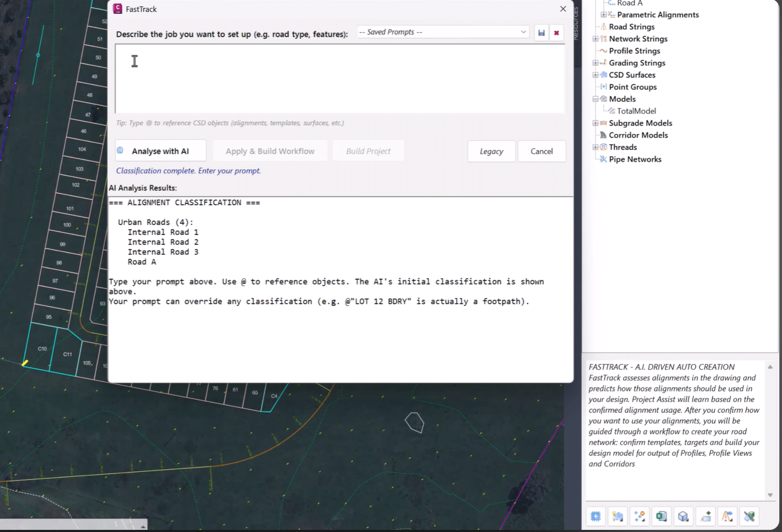Expand the Threads node

[595, 147]
